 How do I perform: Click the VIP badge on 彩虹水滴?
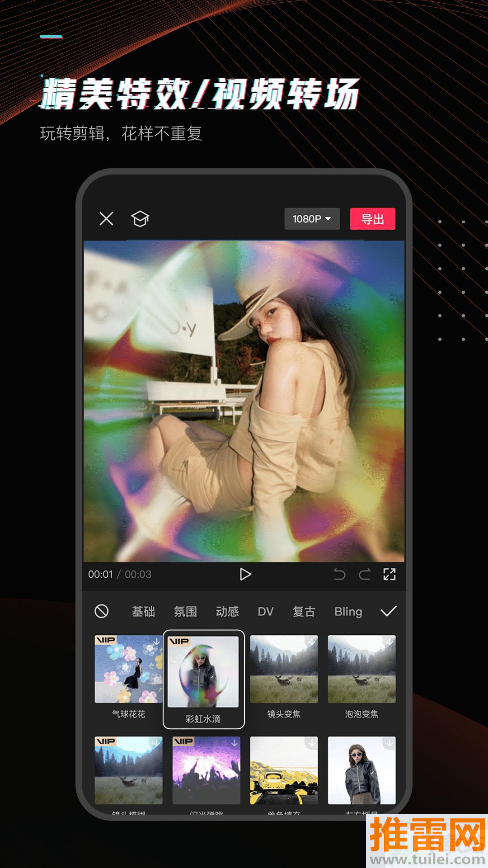(179, 641)
